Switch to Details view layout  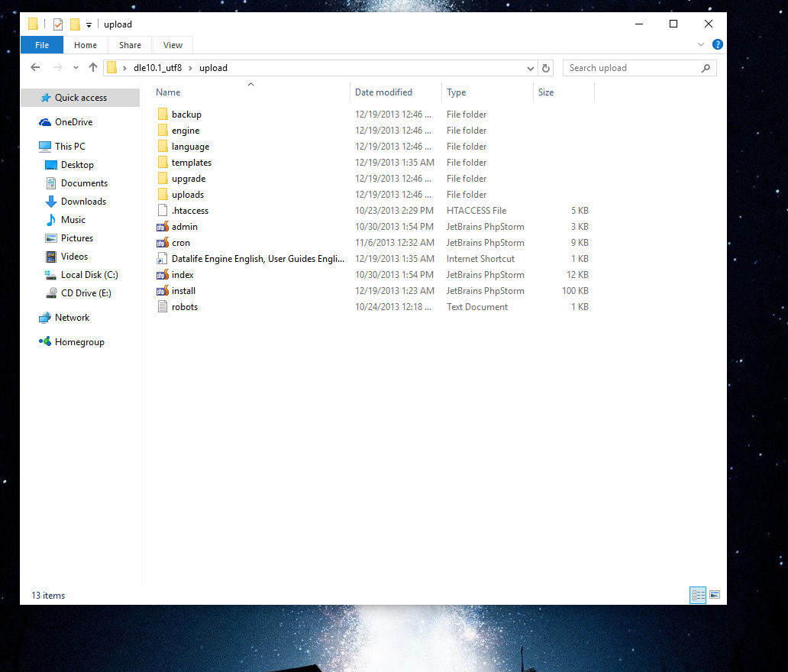698,595
